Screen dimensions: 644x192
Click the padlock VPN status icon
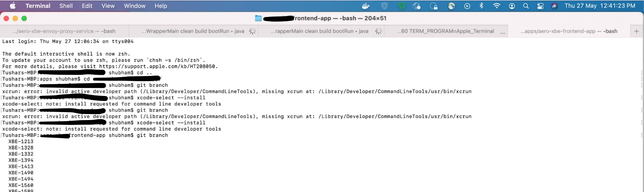tap(434, 6)
